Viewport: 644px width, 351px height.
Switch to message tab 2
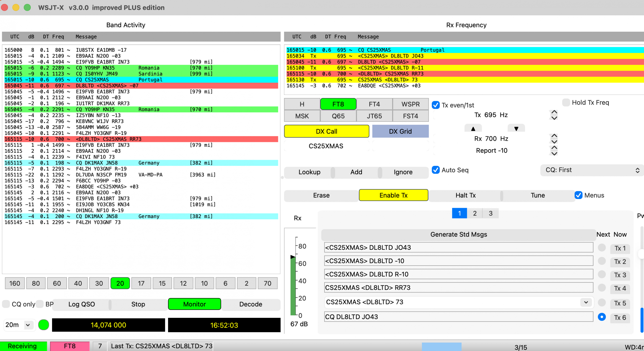pos(475,213)
